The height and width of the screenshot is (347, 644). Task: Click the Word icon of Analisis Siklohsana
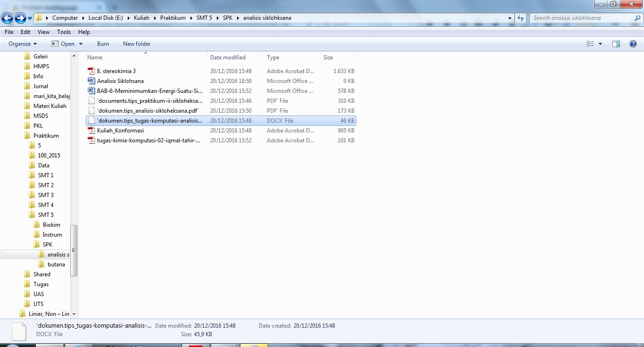coord(91,81)
